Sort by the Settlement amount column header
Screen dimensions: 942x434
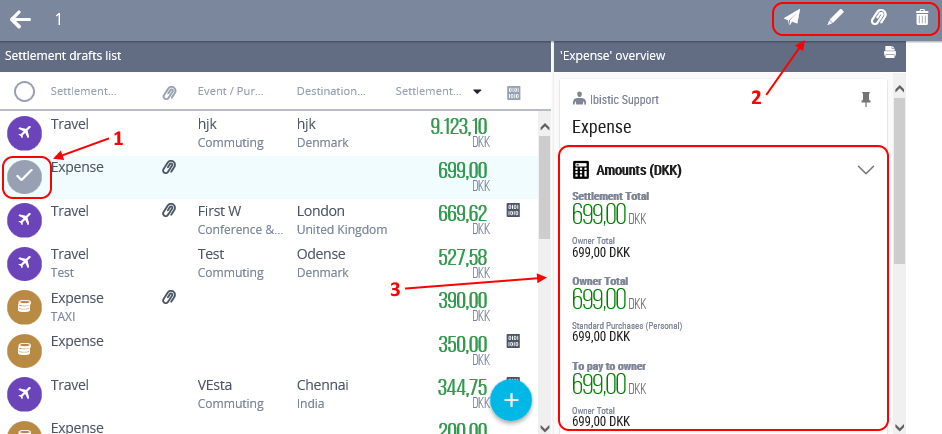tap(428, 91)
